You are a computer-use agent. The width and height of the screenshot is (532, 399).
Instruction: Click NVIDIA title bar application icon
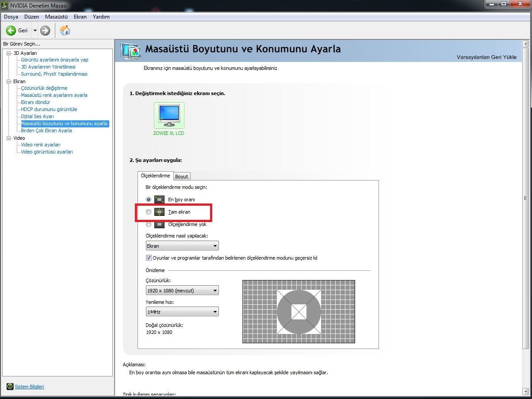point(5,5)
